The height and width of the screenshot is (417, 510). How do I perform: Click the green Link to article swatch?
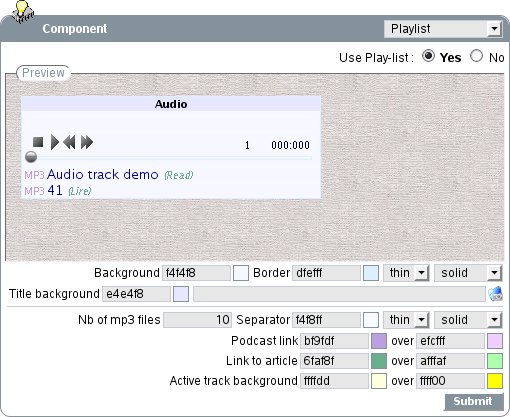(379, 361)
